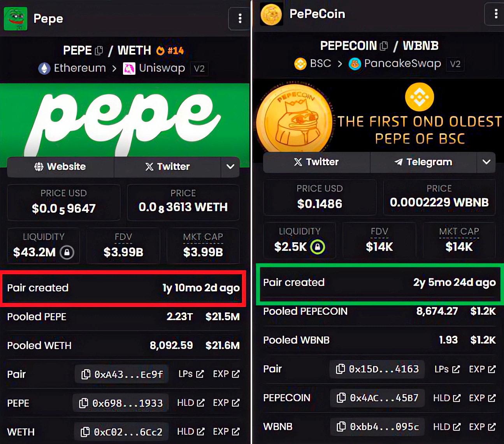Click the trending flame #14 badge

[x=170, y=51]
